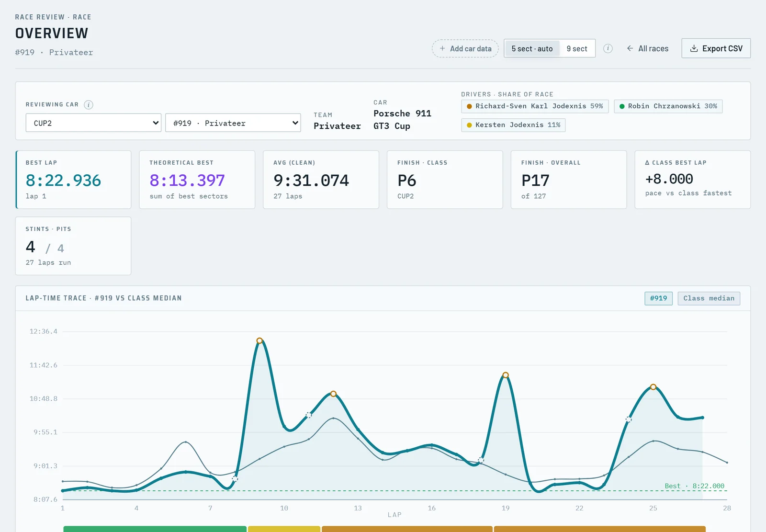766x532 pixels.
Task: Click the '12:36.4' y-axis label
Action: [44, 331]
